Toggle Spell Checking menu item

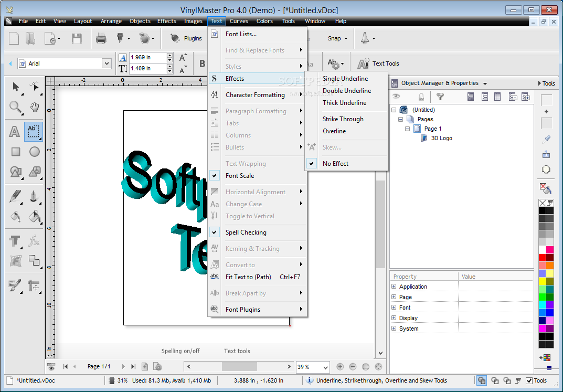point(257,232)
